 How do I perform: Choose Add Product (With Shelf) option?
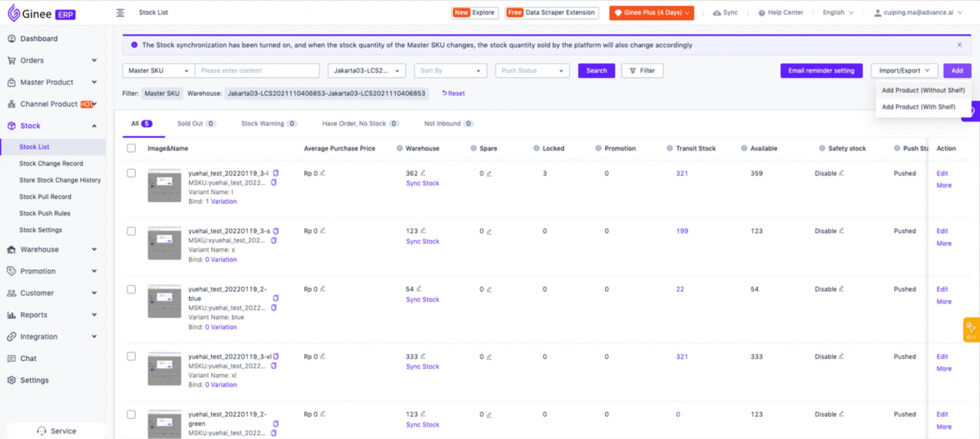click(918, 107)
